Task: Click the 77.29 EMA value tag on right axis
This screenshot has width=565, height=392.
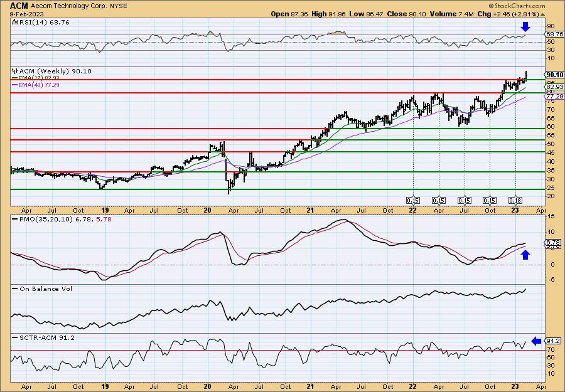Action: pos(554,97)
